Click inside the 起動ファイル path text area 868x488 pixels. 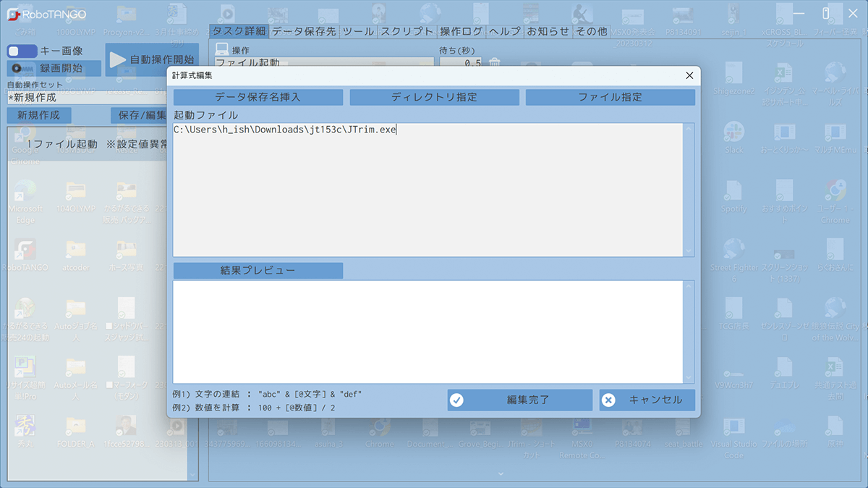pos(427,188)
